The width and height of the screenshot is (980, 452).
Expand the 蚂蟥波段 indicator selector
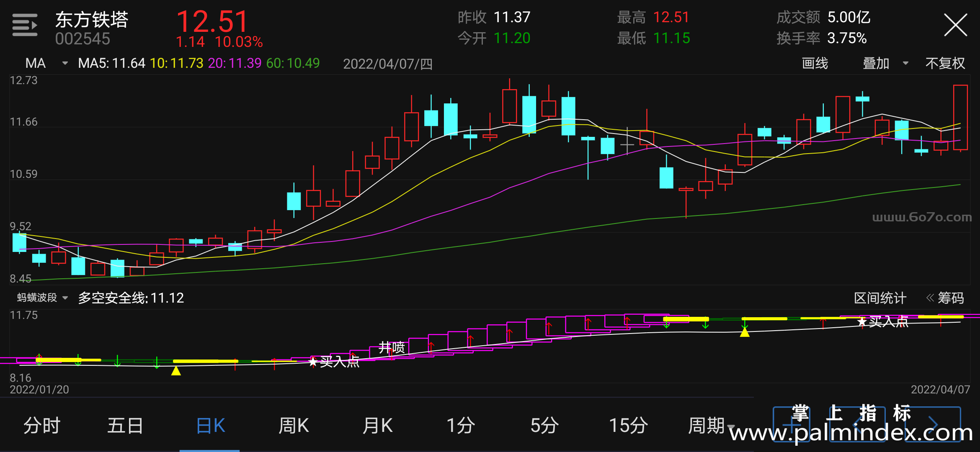pyautogui.click(x=42, y=298)
